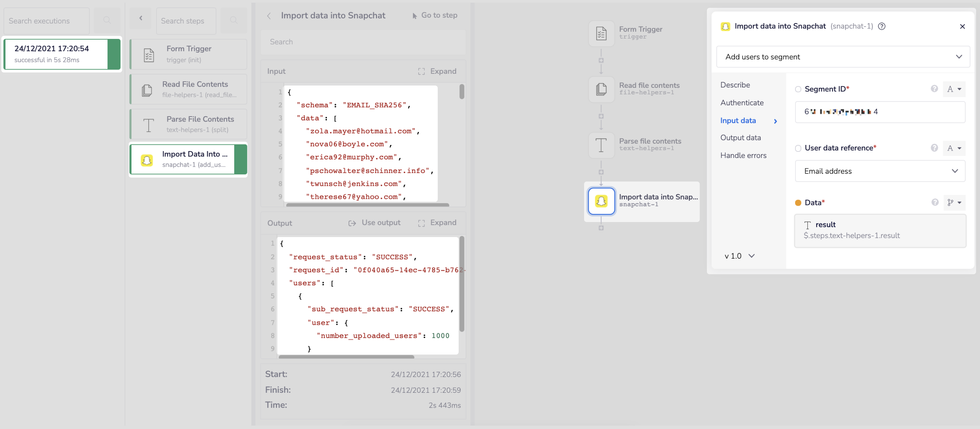Click the help icon beside snapchat-1 title
The image size is (980, 429).
pyautogui.click(x=881, y=26)
